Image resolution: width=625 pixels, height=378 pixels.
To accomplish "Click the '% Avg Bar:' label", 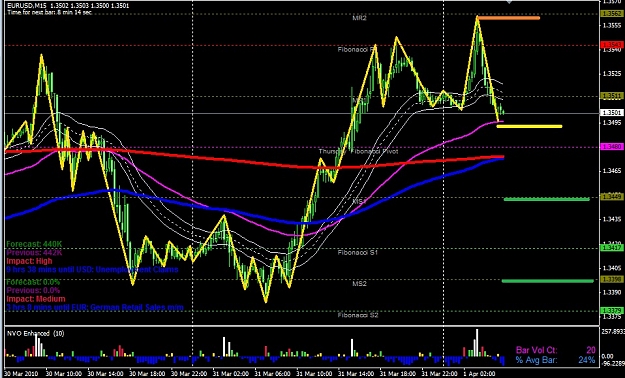I will 537,360.
